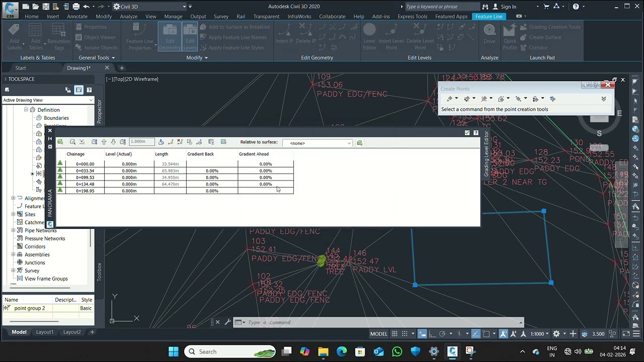The height and width of the screenshot is (362, 644).
Task: Click the Plot printer icon
Action: click(76, 7)
